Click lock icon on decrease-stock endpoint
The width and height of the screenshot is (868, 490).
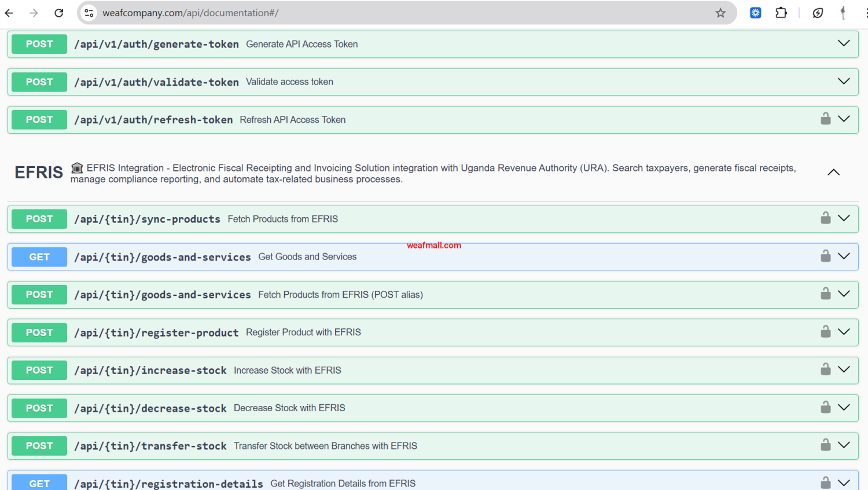pos(826,407)
